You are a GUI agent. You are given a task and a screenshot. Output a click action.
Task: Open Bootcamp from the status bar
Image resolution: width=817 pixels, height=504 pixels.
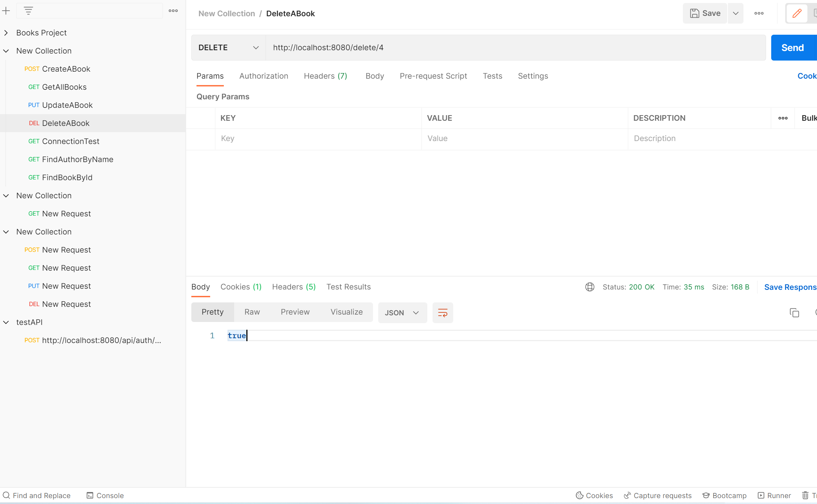[x=724, y=495]
